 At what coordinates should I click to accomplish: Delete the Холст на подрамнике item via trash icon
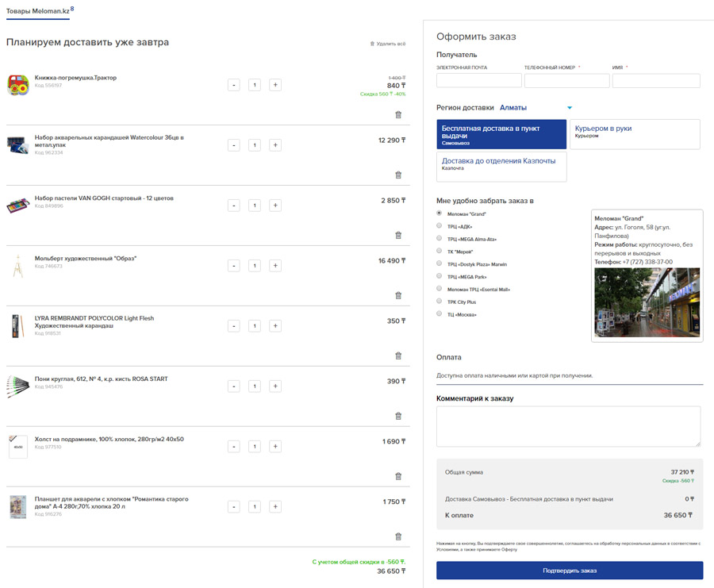pos(398,476)
